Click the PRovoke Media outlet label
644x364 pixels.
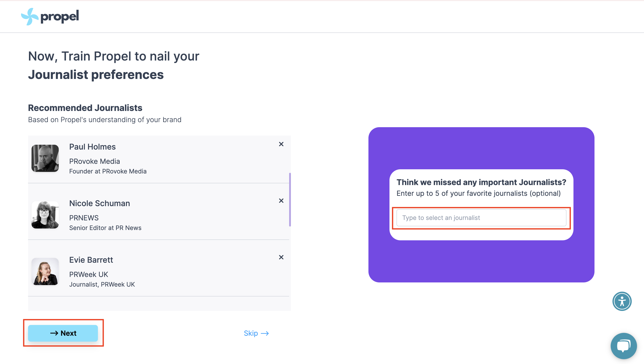pos(94,161)
